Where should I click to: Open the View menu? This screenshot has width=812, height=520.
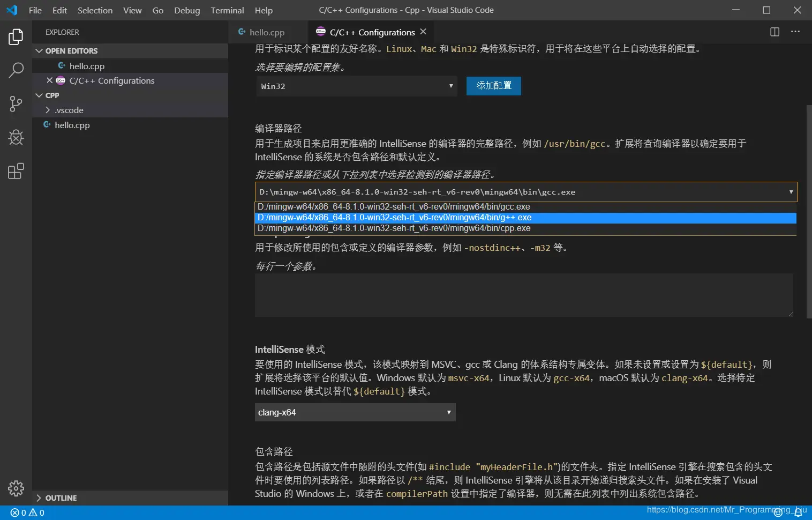[132, 10]
